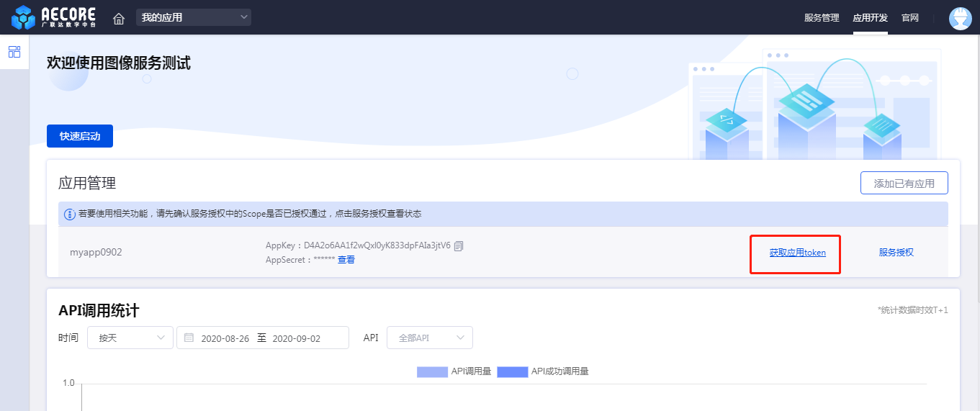Click the 添加已有应用 button
The height and width of the screenshot is (411, 980).
(904, 184)
